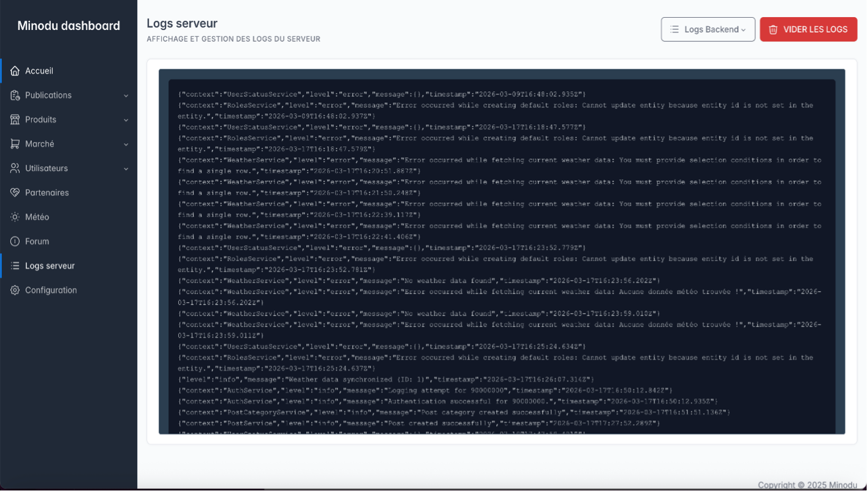Click the Logs serveur page heading

tap(182, 23)
